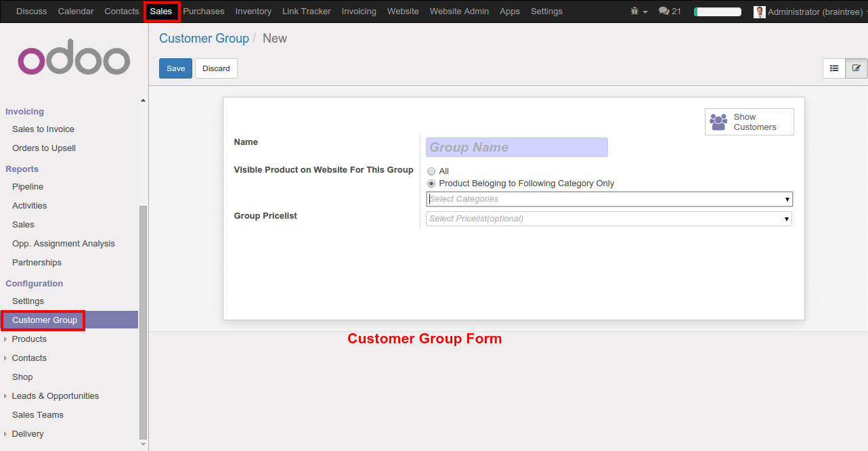Switch to the Website Admin menu
Viewport: 868px width, 451px height.
coord(459,11)
